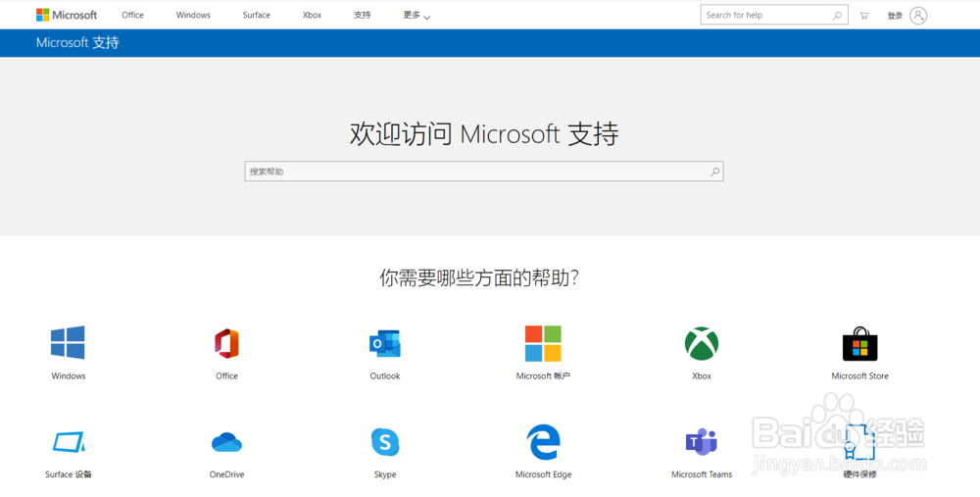The height and width of the screenshot is (497, 980).
Task: Open the Outlook support icon
Action: [385, 343]
